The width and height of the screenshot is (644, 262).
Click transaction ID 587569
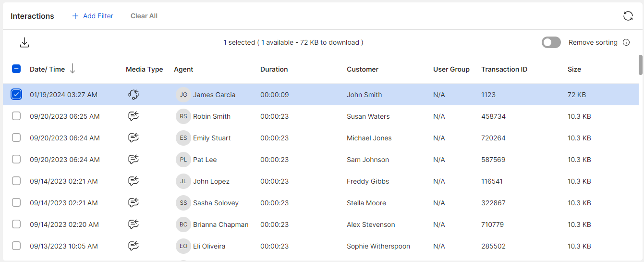[493, 160]
